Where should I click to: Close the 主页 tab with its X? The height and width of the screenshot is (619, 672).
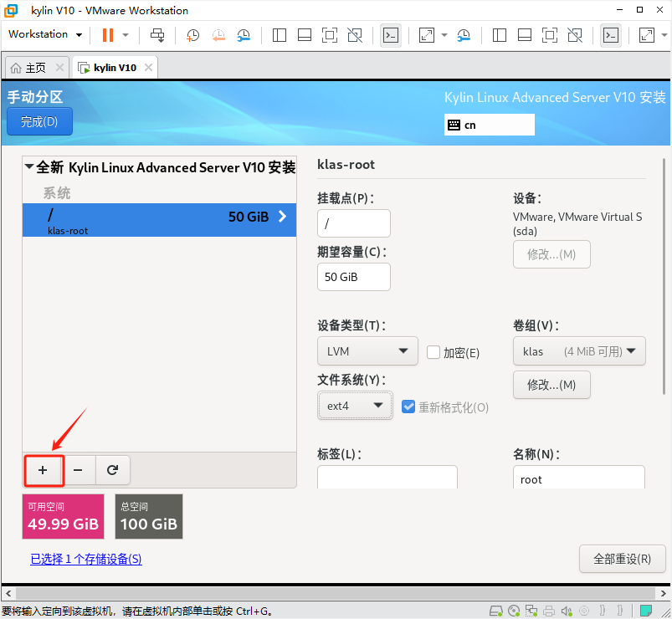[x=59, y=67]
